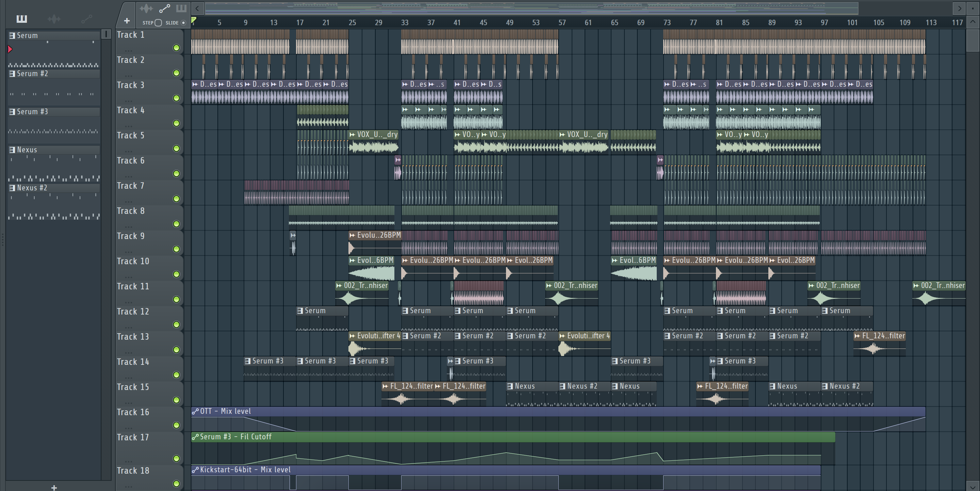This screenshot has height=491, width=980.
Task: Show patterns using the picker piano icon
Action: (x=22, y=19)
